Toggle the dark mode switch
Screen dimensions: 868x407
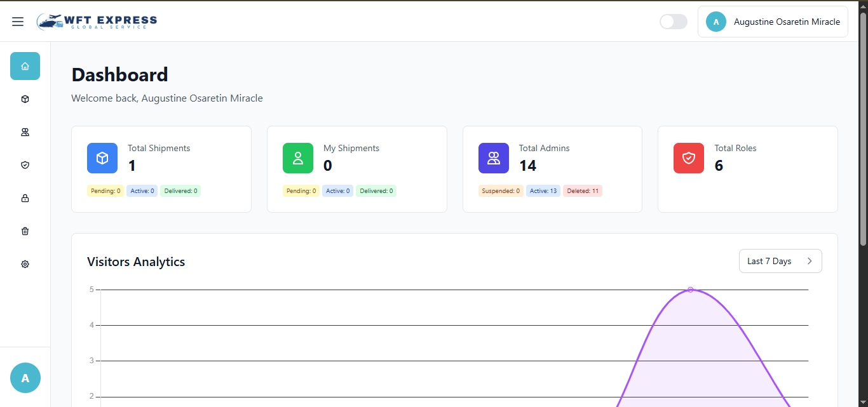click(673, 21)
